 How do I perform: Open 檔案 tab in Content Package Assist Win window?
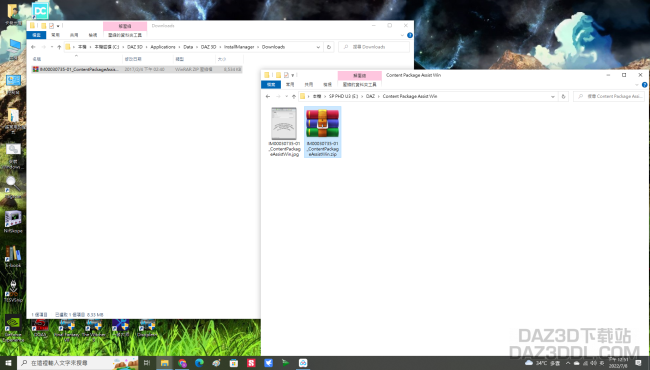click(271, 85)
